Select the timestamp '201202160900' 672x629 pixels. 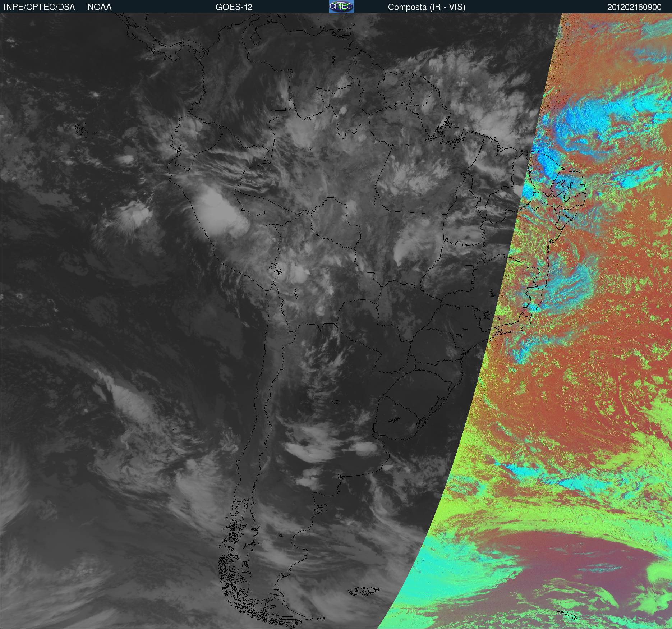pyautogui.click(x=634, y=7)
